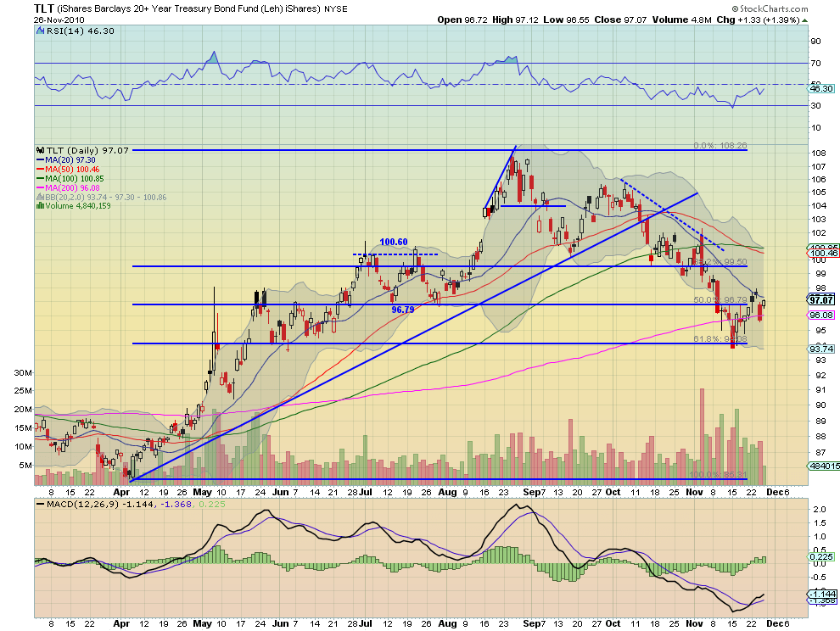Image resolution: width=840 pixels, height=631 pixels.
Task: Select the MA(50) 100.46 legend entry
Action: point(68,170)
